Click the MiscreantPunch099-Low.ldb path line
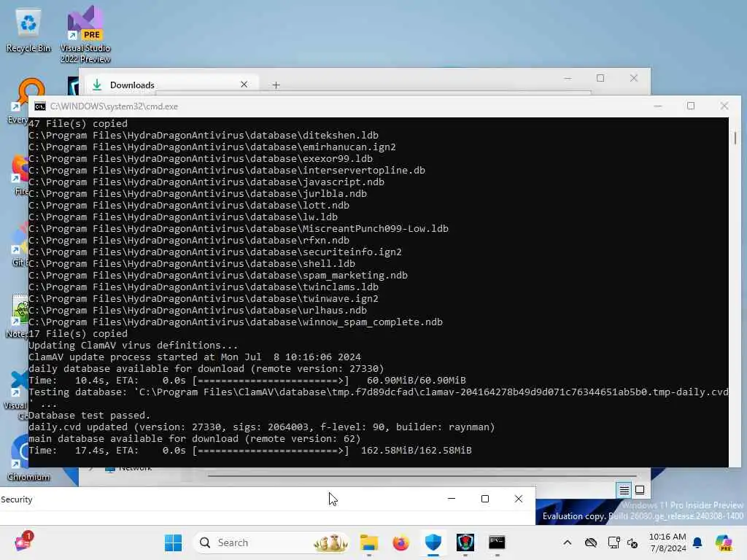Viewport: 747px width, 560px height. (x=239, y=228)
